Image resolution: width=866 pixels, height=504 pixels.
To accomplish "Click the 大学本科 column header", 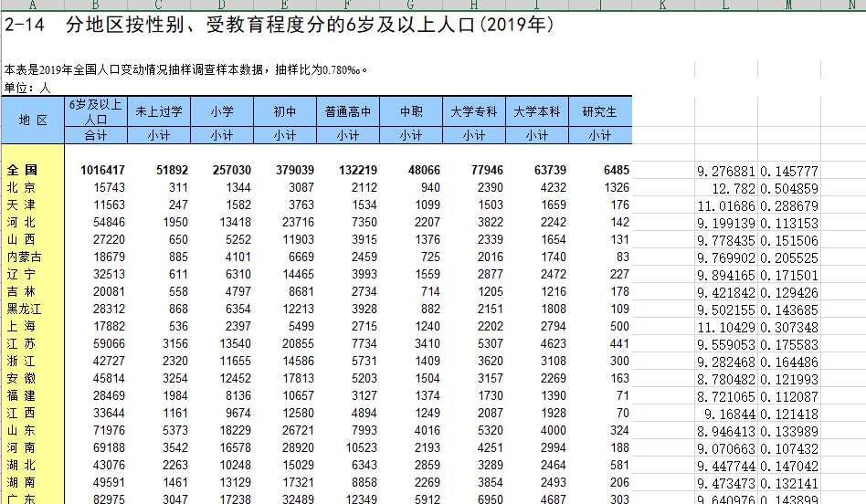I will coord(537,111).
